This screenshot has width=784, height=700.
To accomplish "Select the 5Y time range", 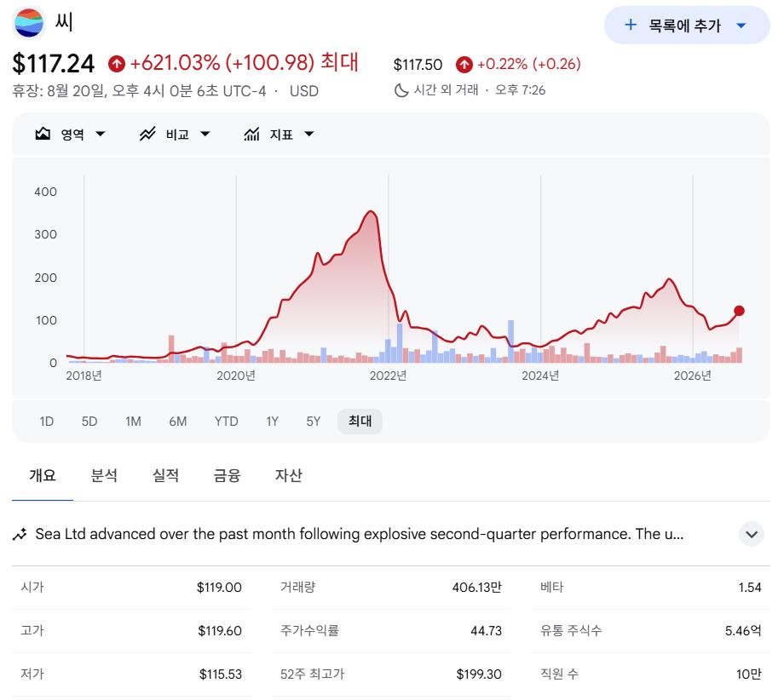I will tap(314, 422).
